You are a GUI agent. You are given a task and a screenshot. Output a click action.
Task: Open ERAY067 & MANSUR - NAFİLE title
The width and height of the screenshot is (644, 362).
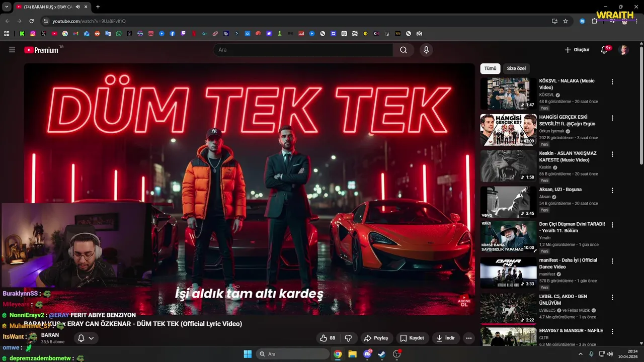tap(571, 331)
